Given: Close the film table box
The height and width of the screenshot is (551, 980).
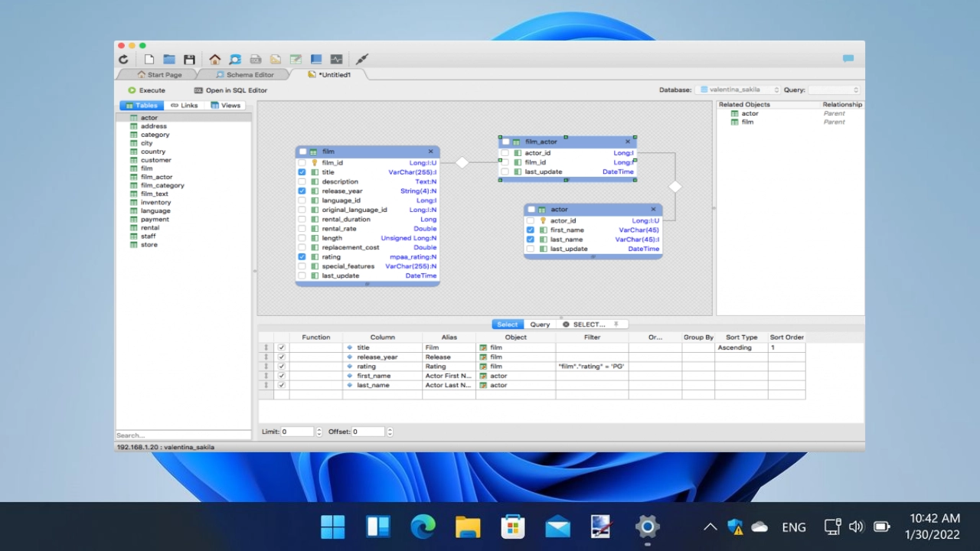Looking at the screenshot, I should click(430, 152).
